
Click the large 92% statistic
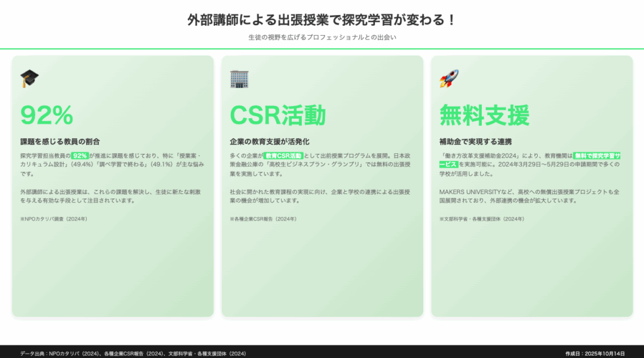[x=47, y=115]
